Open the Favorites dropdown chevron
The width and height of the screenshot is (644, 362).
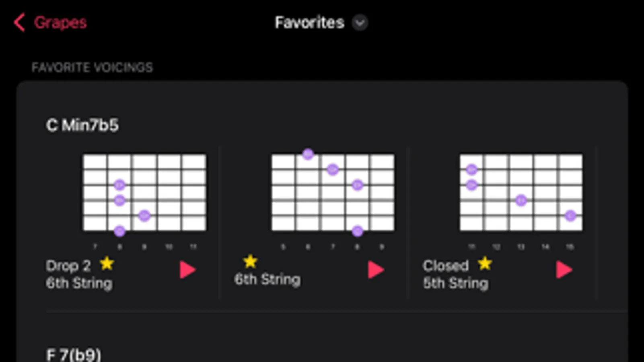click(360, 23)
